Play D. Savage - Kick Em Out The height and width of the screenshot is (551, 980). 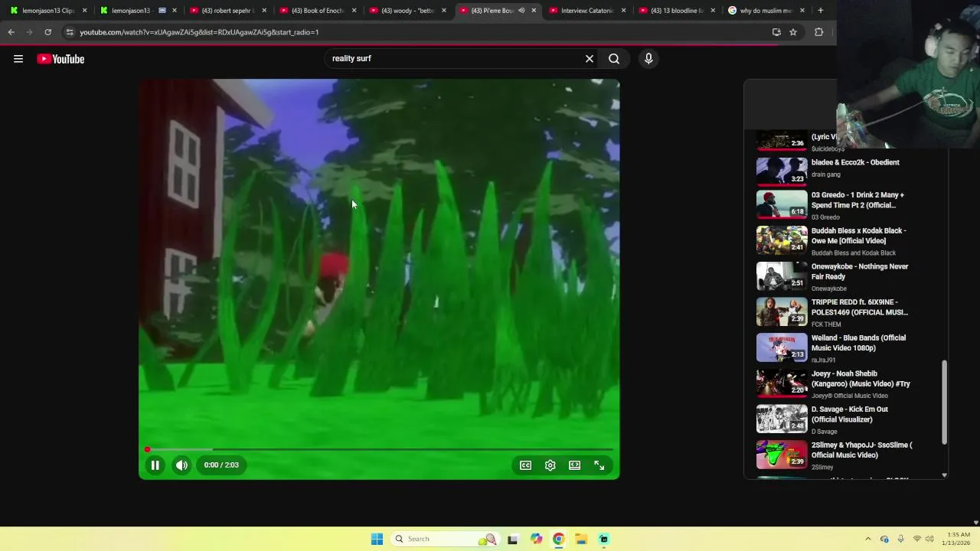(x=850, y=414)
